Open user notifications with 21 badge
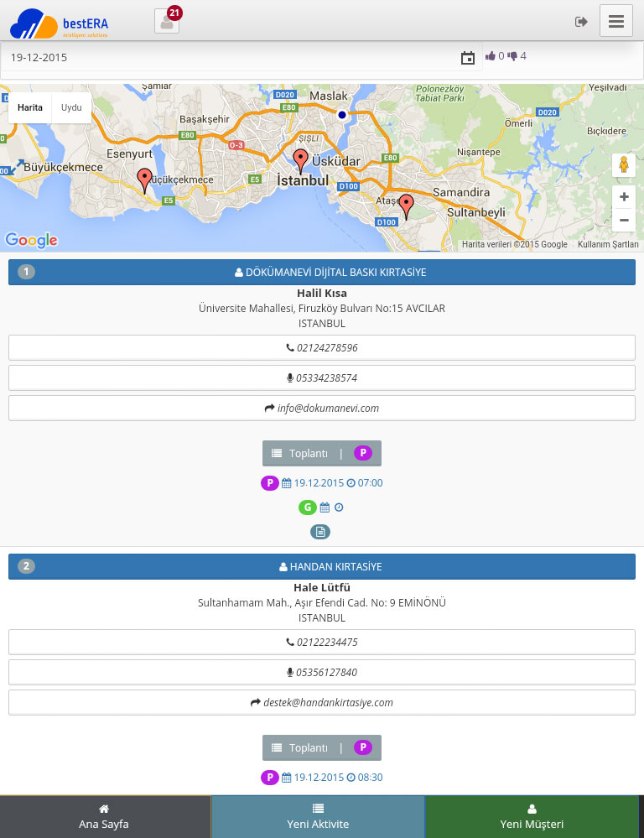The image size is (644, 838). [167, 21]
